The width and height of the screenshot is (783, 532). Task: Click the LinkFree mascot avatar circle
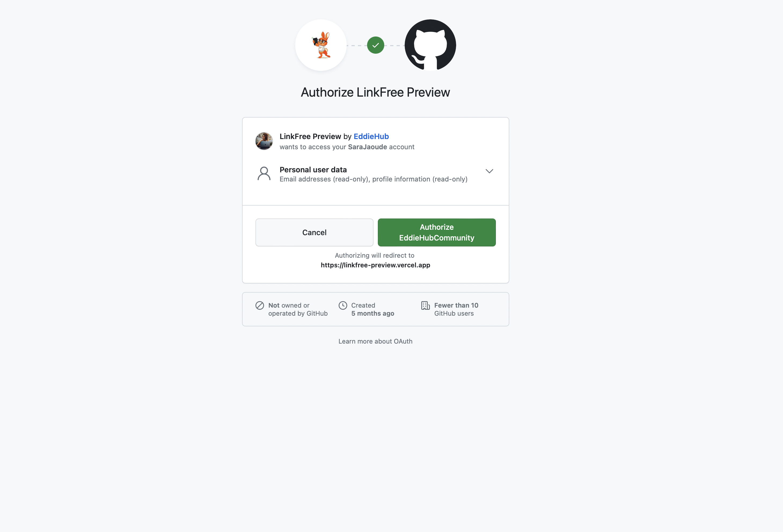point(321,45)
